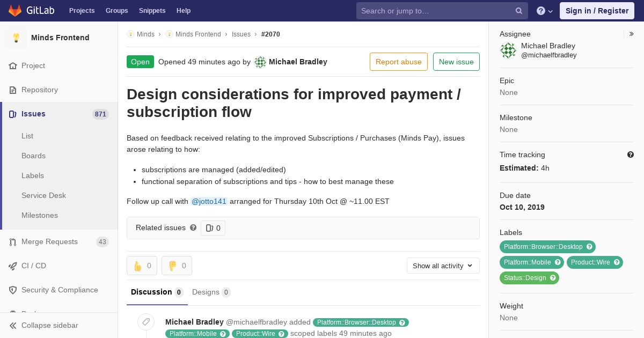This screenshot has height=338, width=644.
Task: Open the Project sidebar section
Action: (59, 65)
